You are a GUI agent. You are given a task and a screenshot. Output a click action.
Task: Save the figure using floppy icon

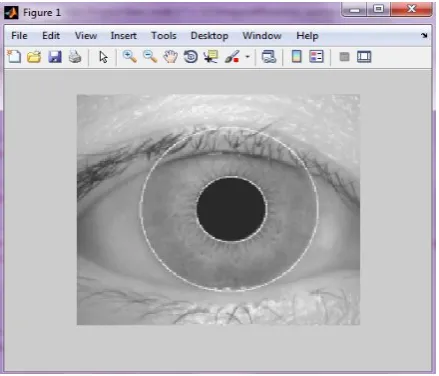point(55,57)
